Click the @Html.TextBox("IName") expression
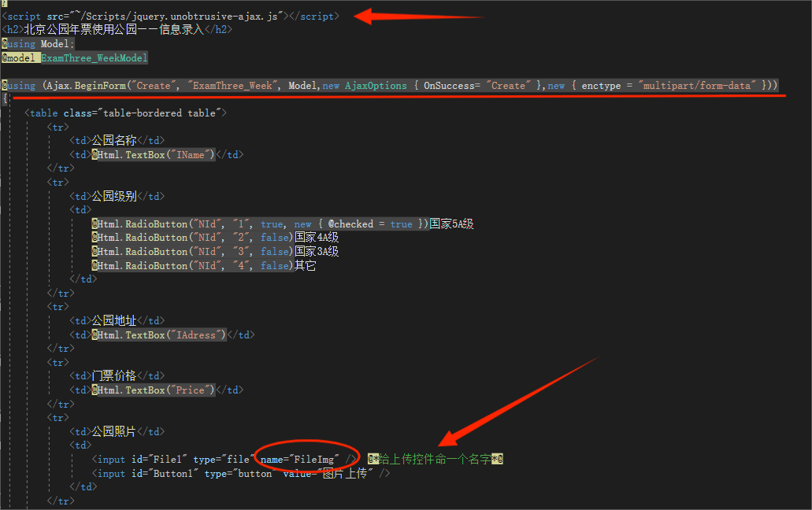The image size is (812, 510). (x=154, y=155)
